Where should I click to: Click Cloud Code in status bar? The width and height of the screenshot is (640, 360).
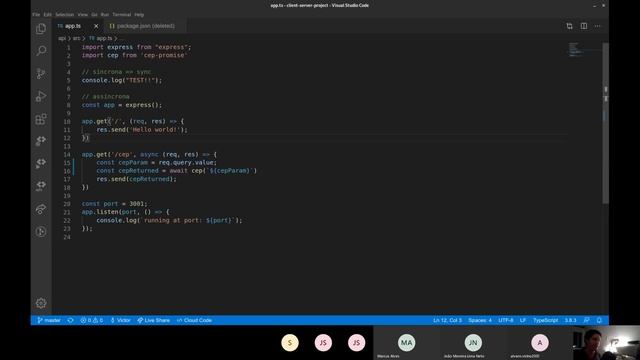tap(194, 320)
